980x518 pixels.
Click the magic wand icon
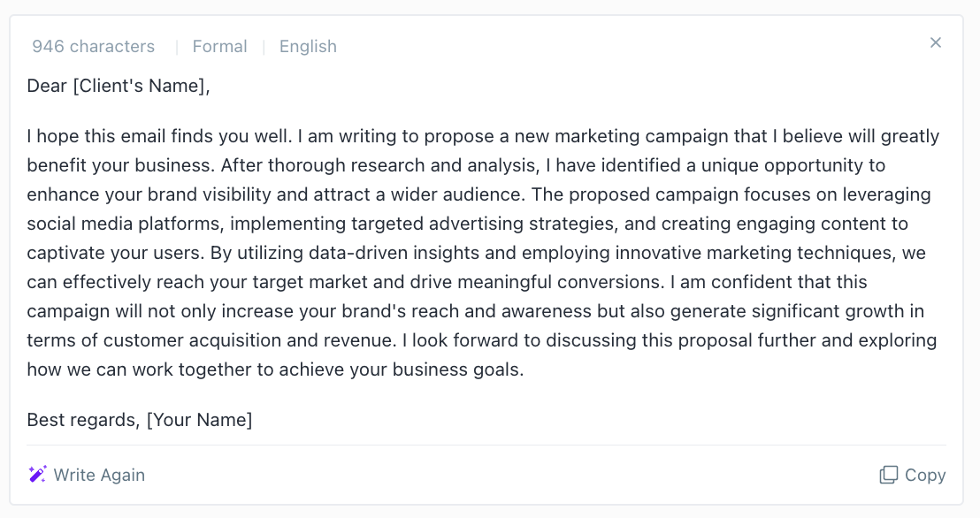tap(37, 475)
